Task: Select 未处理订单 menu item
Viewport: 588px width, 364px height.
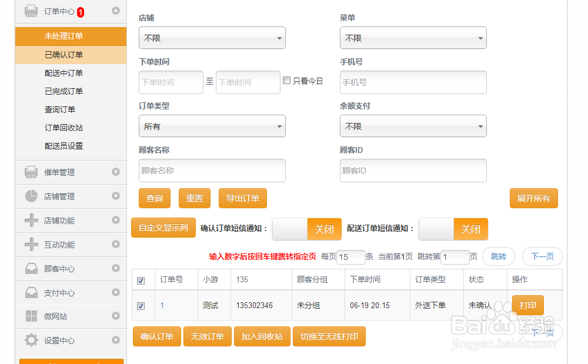Action: click(x=71, y=36)
